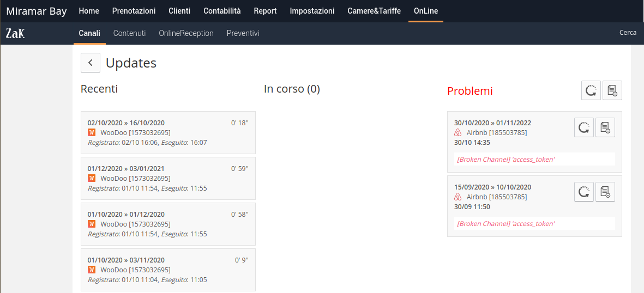Click the back arrow next to Updates

pyautogui.click(x=91, y=63)
